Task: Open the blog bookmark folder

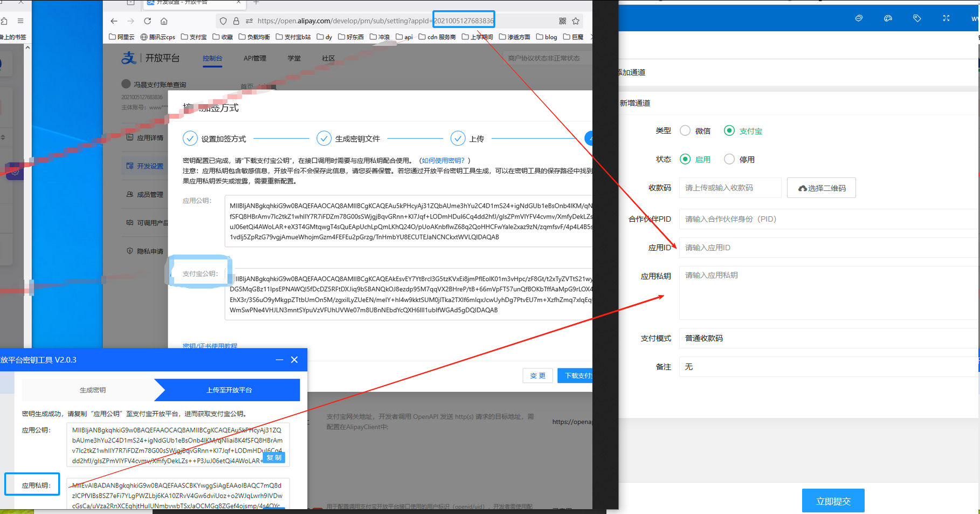Action: [547, 37]
